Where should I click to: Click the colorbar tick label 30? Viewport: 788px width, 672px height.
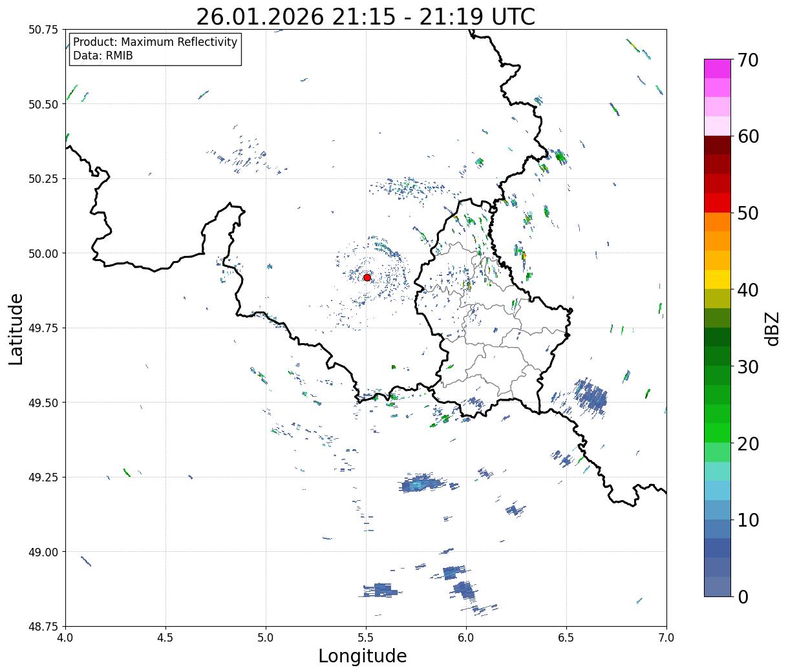[x=748, y=366]
